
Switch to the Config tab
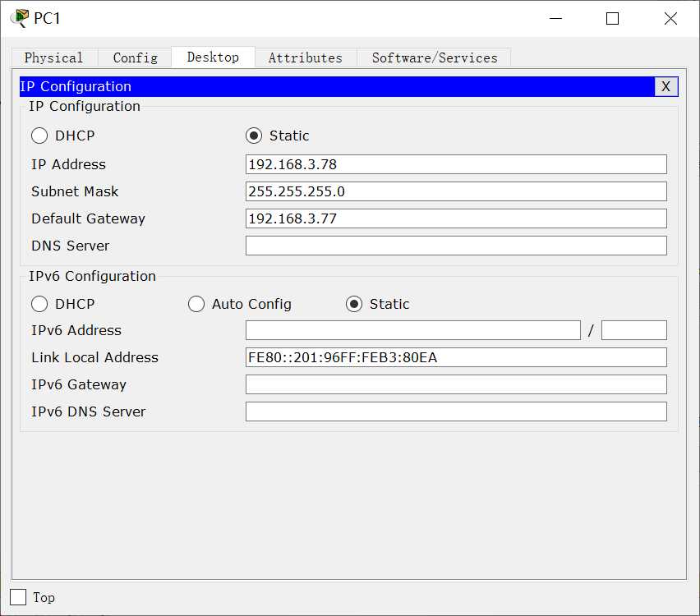(x=135, y=57)
